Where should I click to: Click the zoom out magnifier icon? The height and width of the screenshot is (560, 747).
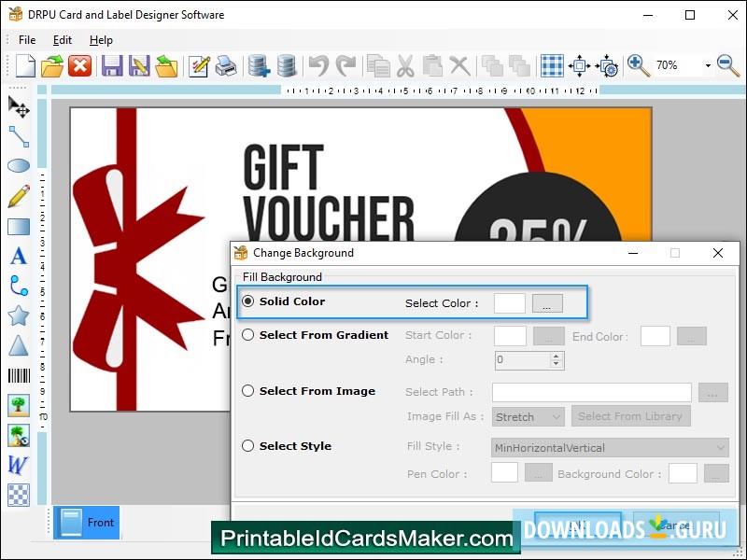click(x=728, y=65)
